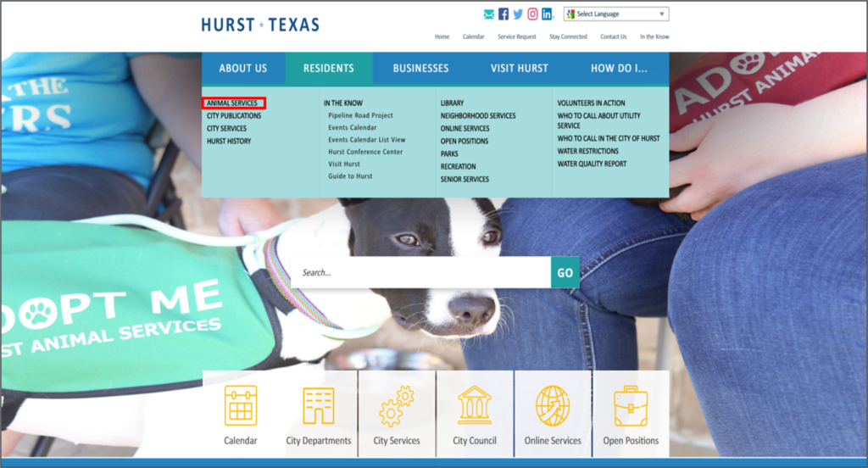Open the LinkedIn icon
This screenshot has width=868, height=468.
547,14
